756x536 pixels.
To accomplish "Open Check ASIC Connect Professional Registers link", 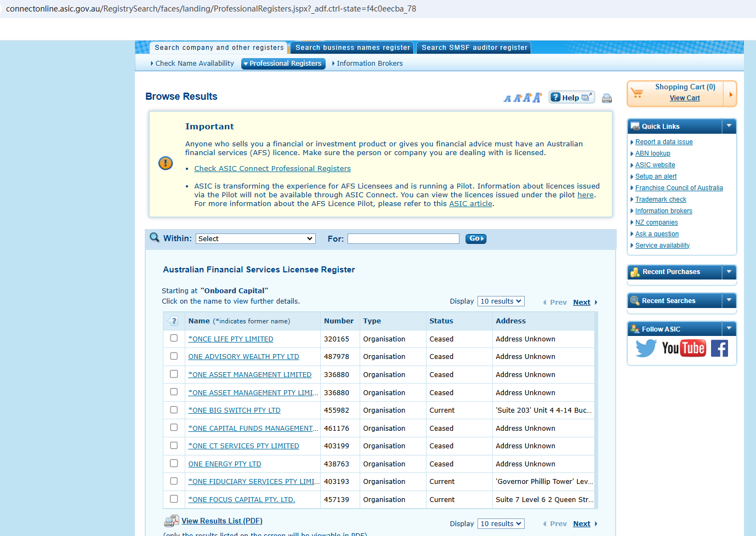I will (272, 169).
